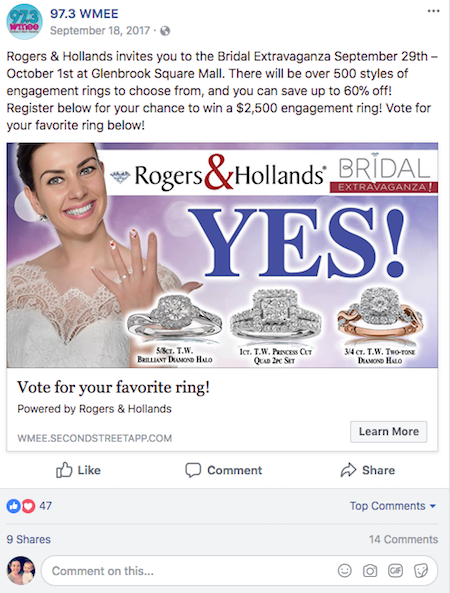Open the 97.3 WMEE page name link
This screenshot has width=450, height=593.
point(84,14)
